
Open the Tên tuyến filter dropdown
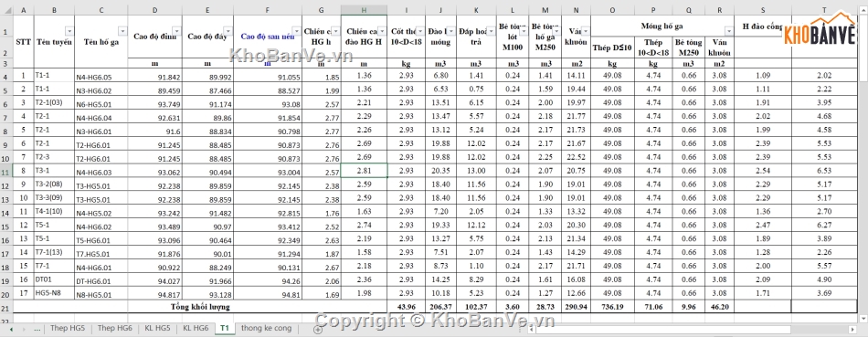click(x=69, y=31)
